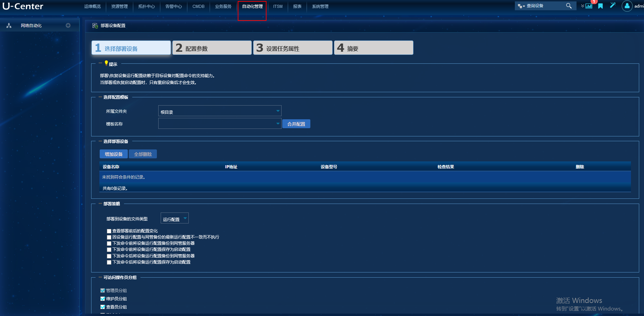Open the CMDB menu
644x316 pixels.
(198, 7)
